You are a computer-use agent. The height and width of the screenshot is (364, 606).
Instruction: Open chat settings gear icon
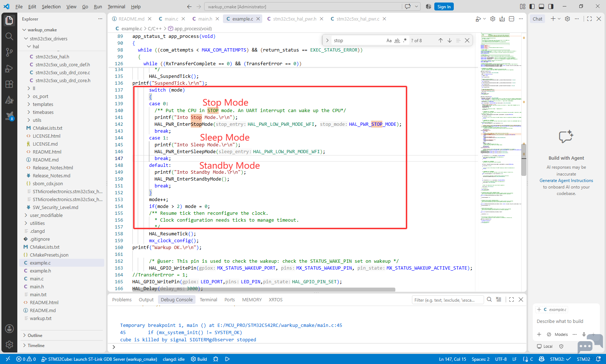[x=567, y=19]
